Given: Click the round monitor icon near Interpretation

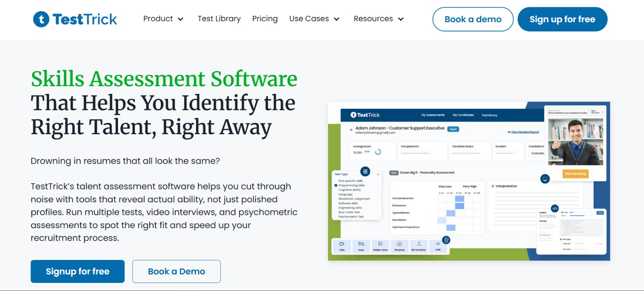Looking at the screenshot, I should click(x=545, y=179).
